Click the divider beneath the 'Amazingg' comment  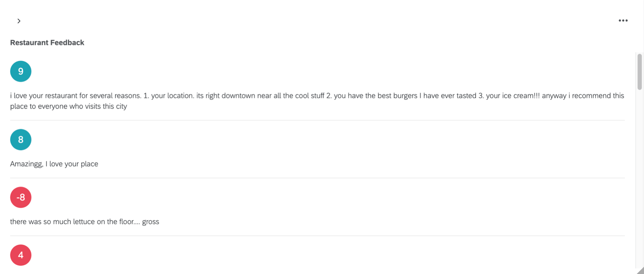[x=317, y=178]
